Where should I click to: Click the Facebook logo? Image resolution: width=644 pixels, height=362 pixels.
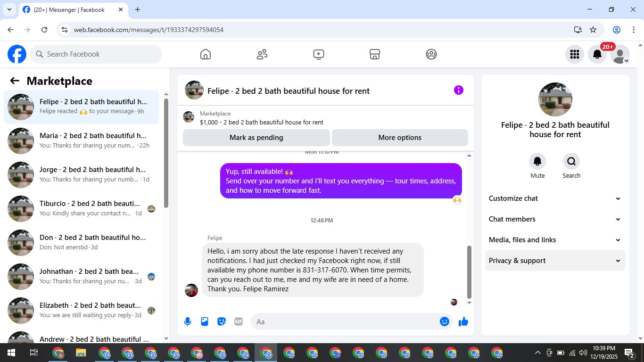[17, 54]
